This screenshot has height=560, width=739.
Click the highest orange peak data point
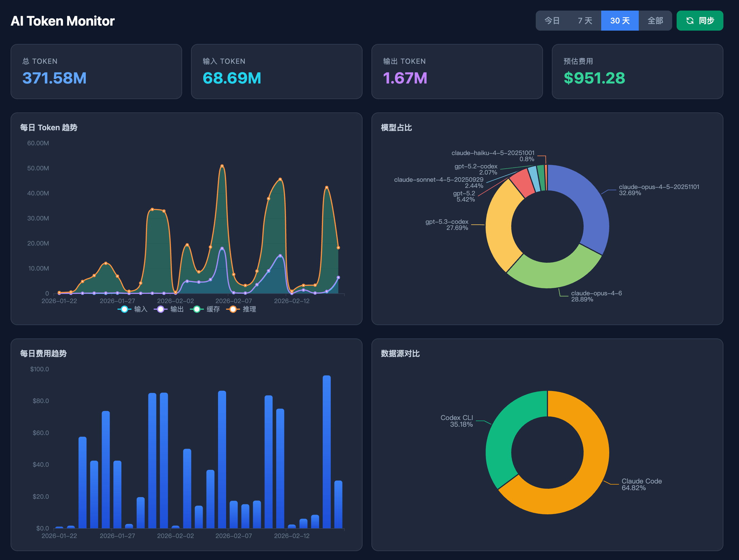222,166
